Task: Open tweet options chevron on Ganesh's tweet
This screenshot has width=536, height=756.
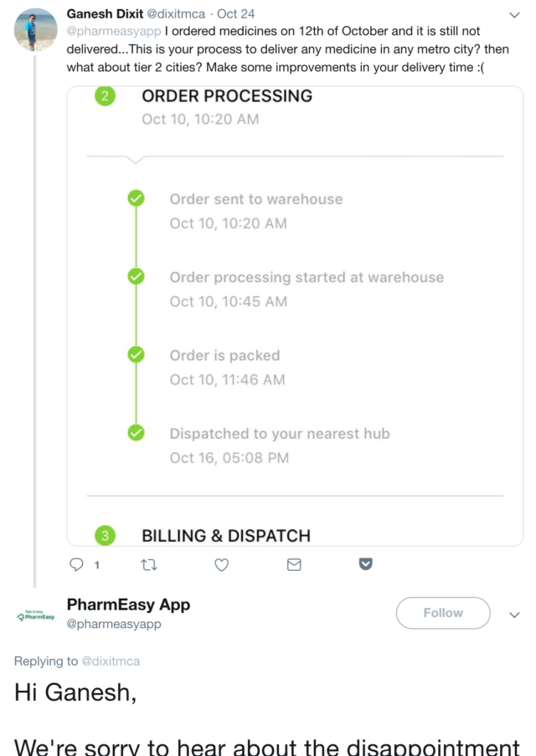Action: (514, 15)
